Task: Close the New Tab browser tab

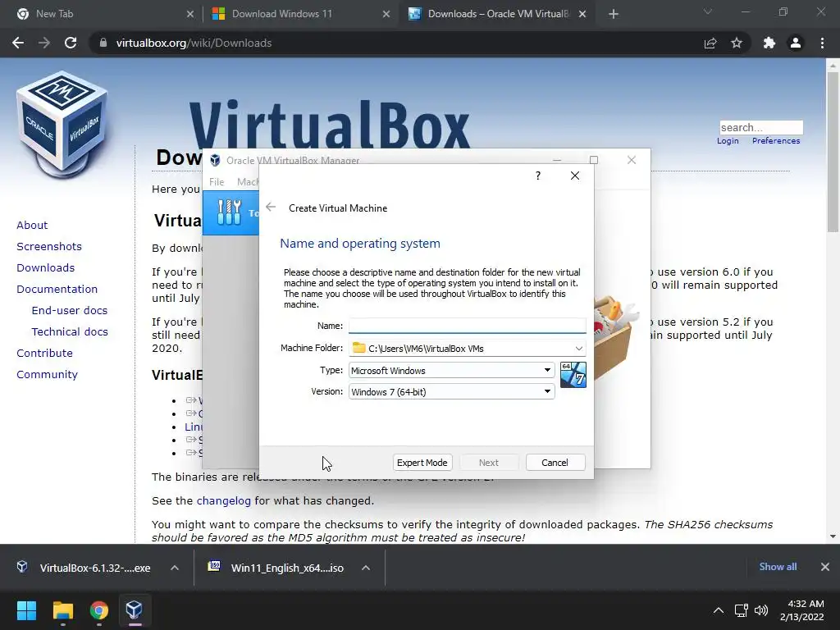Action: 190,14
